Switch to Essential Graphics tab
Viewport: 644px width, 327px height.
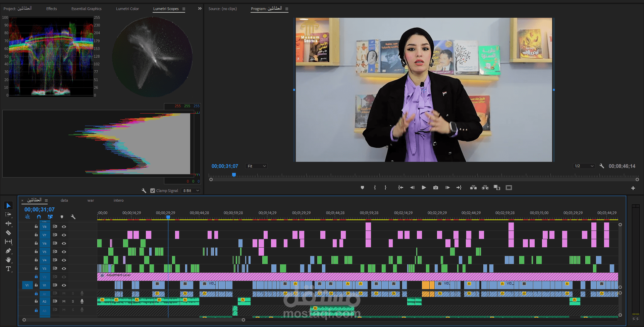pos(86,9)
